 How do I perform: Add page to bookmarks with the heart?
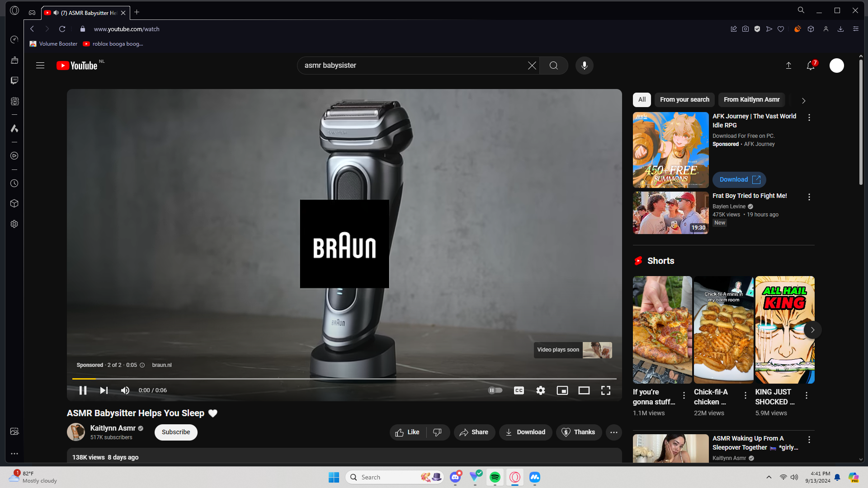pos(781,29)
